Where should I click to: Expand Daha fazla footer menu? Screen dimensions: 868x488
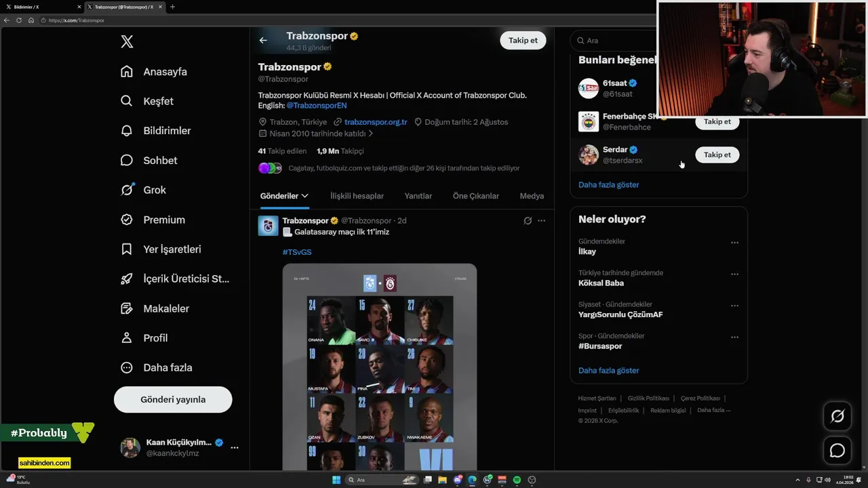(713, 410)
